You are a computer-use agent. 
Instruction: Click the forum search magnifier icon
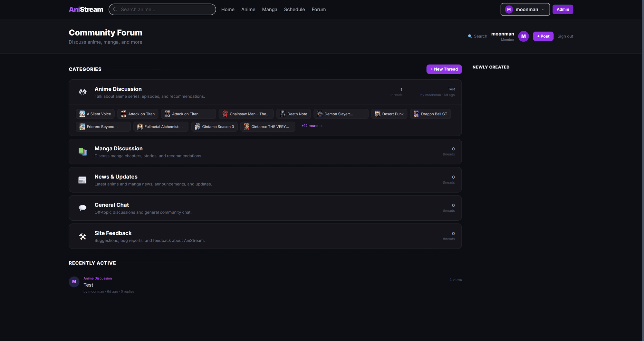tap(470, 36)
